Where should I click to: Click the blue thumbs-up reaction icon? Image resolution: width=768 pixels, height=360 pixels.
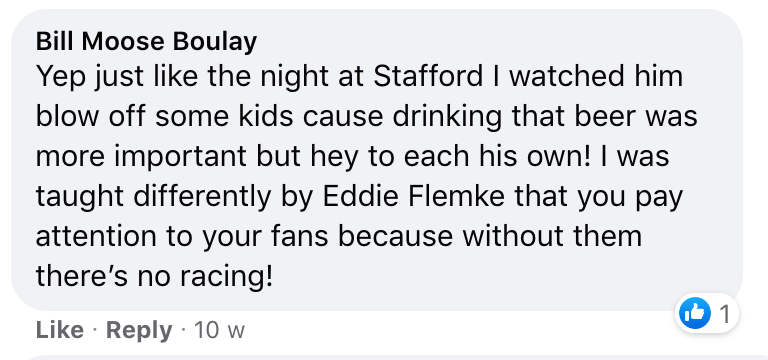point(695,313)
